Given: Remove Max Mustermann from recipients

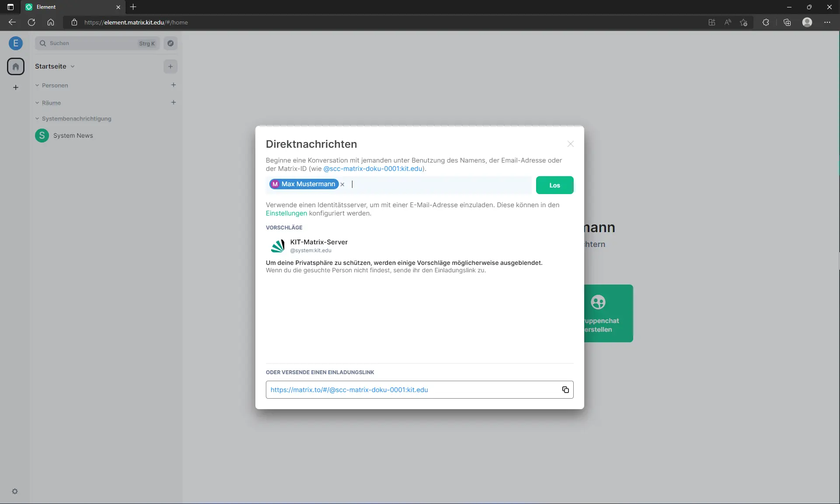Looking at the screenshot, I should point(342,184).
